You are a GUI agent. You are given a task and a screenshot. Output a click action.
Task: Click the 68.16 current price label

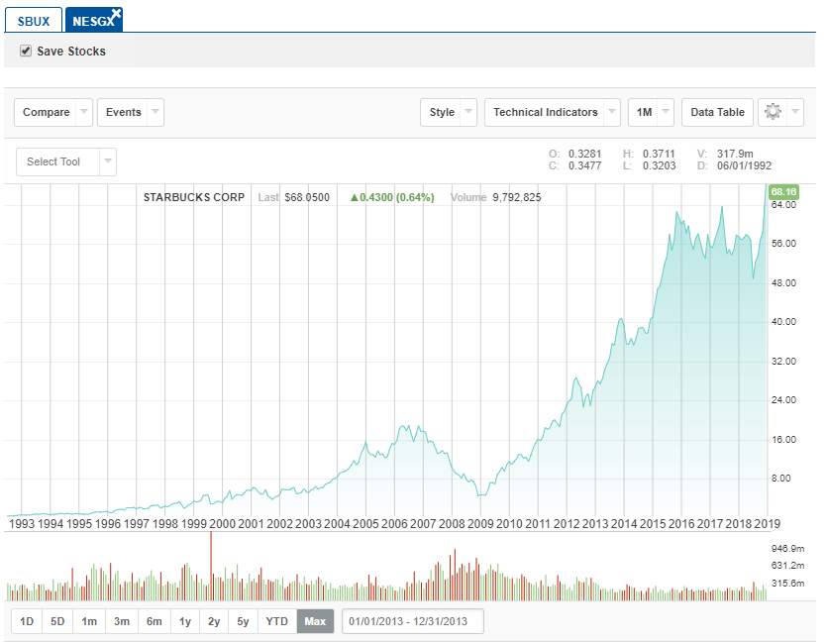[783, 192]
